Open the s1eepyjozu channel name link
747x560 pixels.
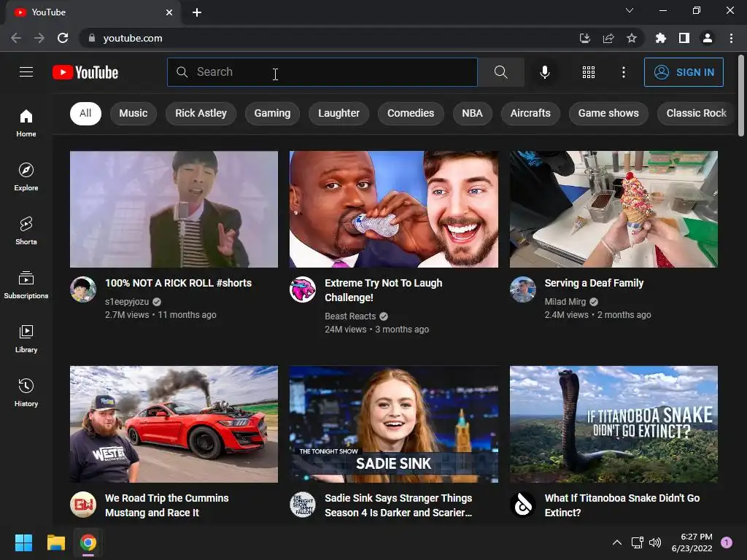(x=127, y=301)
